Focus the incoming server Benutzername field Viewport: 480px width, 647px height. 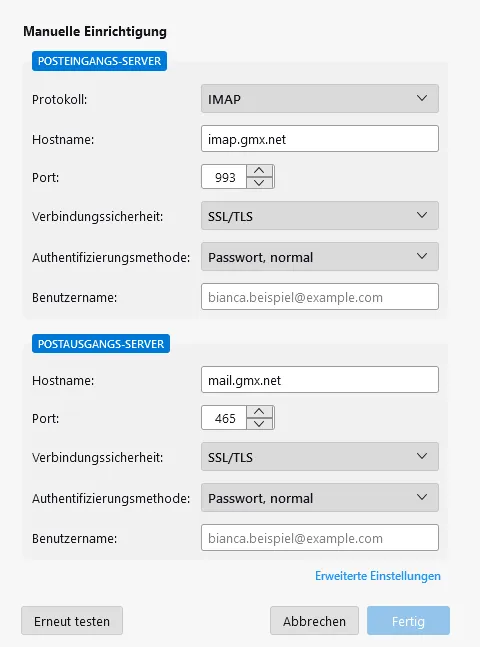(320, 297)
